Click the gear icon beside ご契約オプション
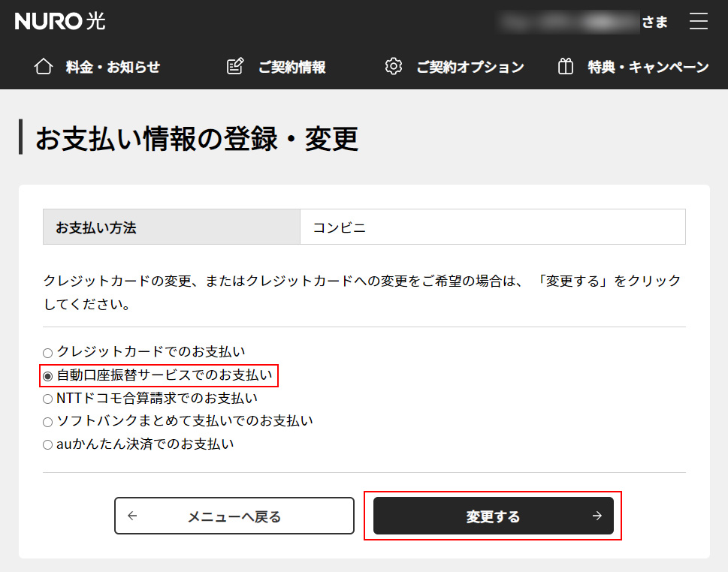Image resolution: width=728 pixels, height=572 pixels. click(x=394, y=66)
